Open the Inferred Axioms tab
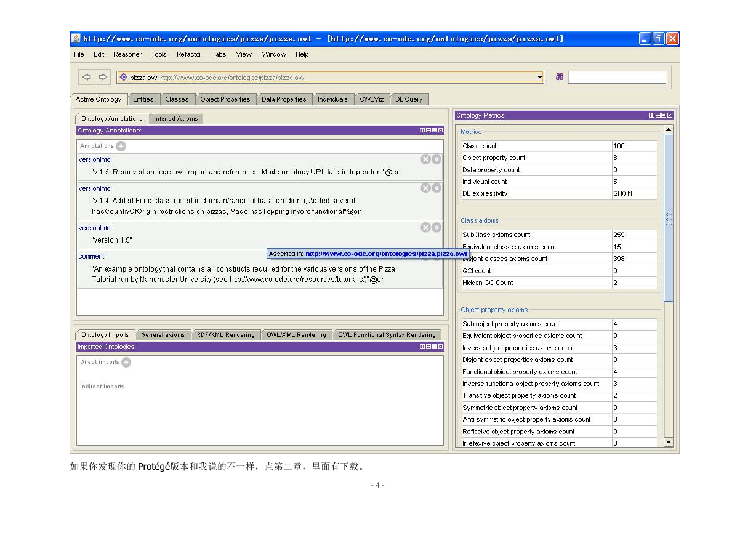The height and width of the screenshot is (535, 756). click(x=175, y=119)
